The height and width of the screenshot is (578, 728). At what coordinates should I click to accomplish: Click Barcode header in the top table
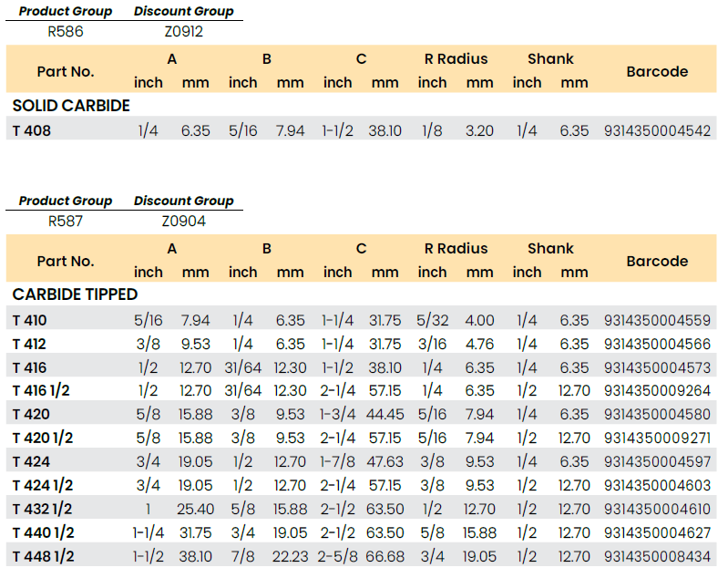(x=657, y=71)
